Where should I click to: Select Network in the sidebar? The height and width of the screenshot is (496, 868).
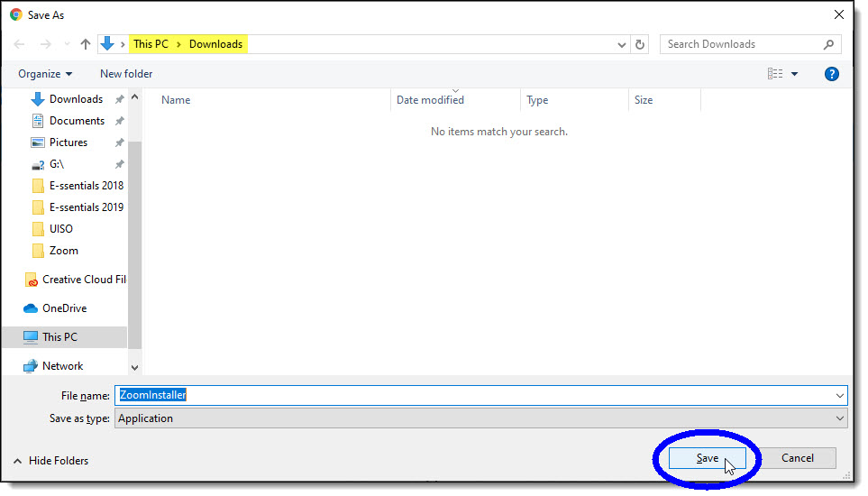pyautogui.click(x=52, y=366)
